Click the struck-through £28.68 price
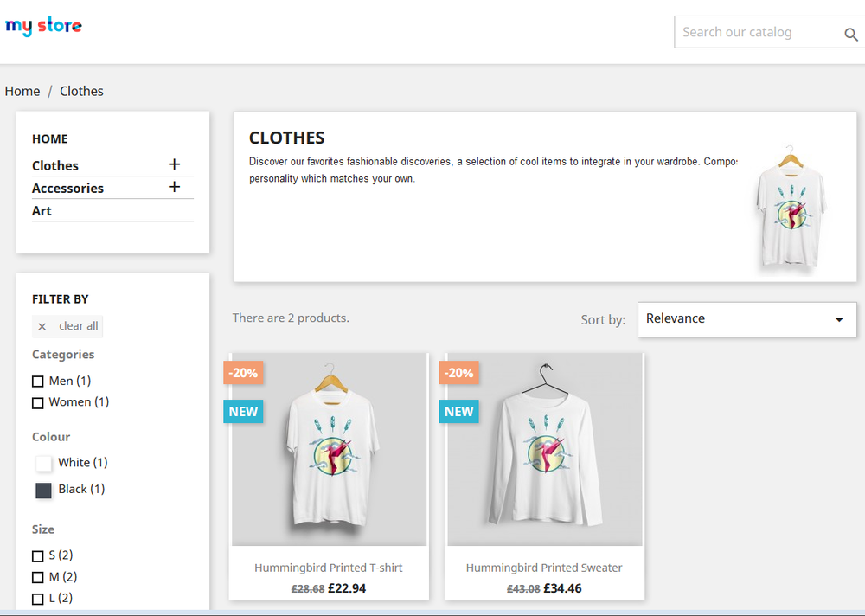This screenshot has height=616, width=865. click(308, 589)
